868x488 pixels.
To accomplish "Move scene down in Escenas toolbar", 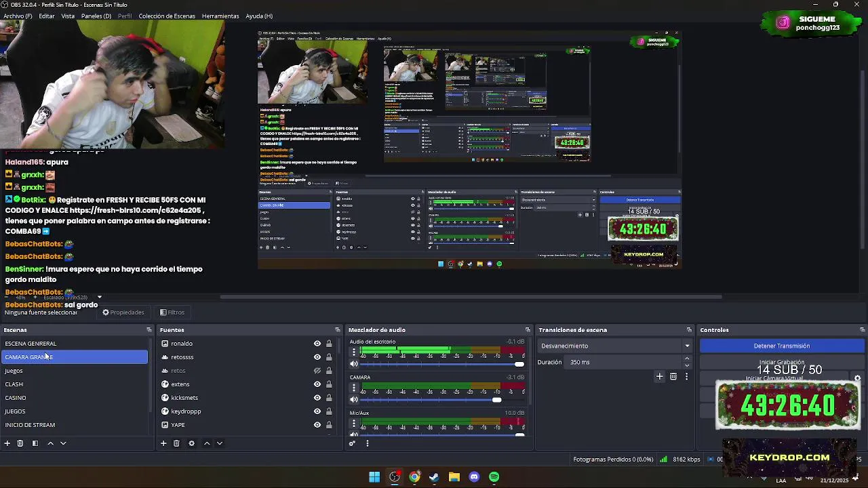I will [x=63, y=443].
